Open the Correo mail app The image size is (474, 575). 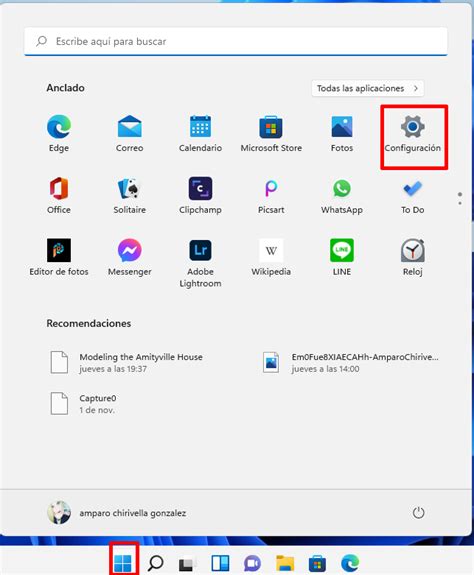tap(129, 134)
